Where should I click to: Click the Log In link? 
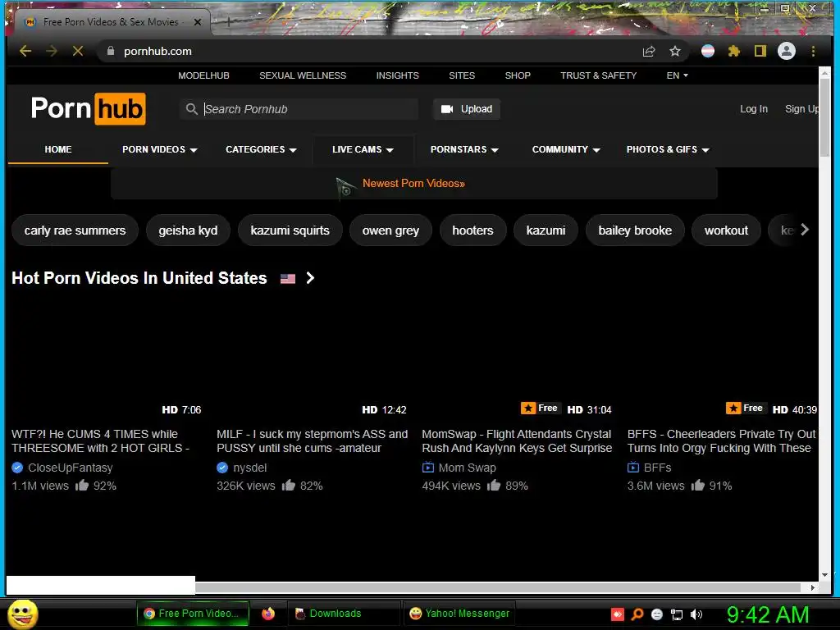click(754, 109)
